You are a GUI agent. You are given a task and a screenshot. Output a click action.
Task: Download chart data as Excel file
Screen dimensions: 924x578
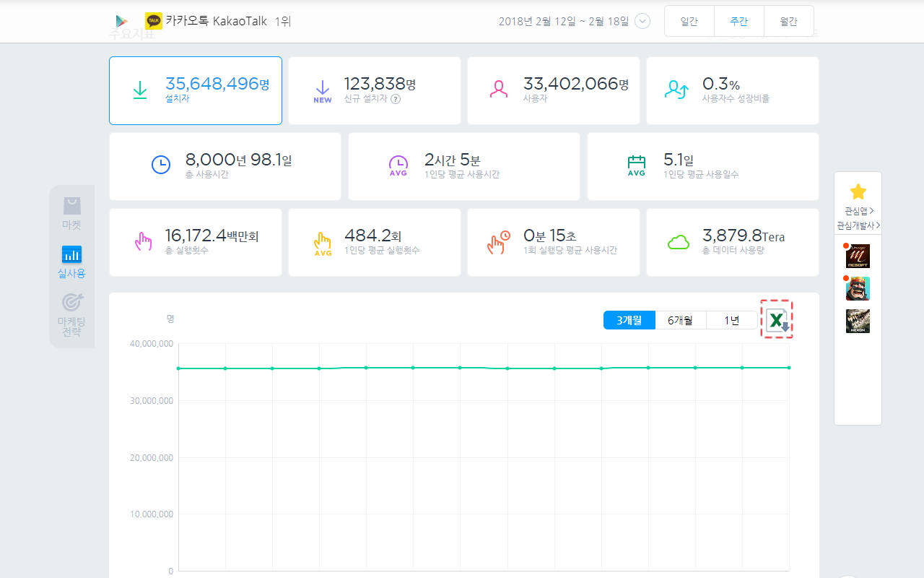[x=777, y=319]
